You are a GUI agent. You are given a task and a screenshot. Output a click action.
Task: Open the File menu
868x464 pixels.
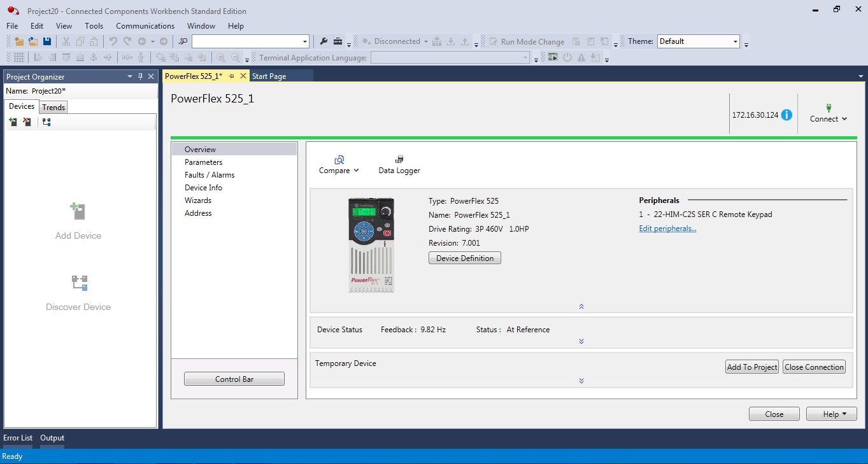pos(12,26)
